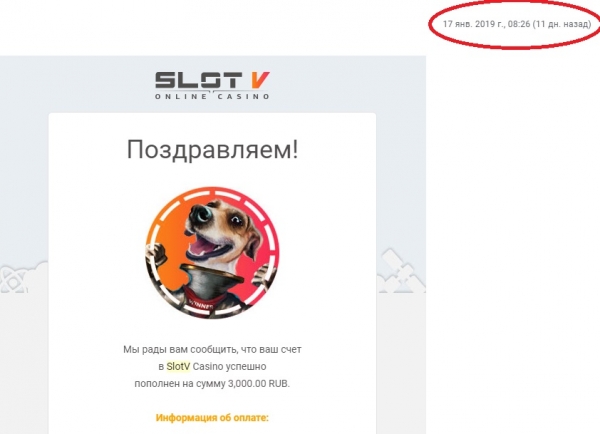The width and height of the screenshot is (600, 434).
Task: Click the dog's nose in the picture
Action: 201,215
